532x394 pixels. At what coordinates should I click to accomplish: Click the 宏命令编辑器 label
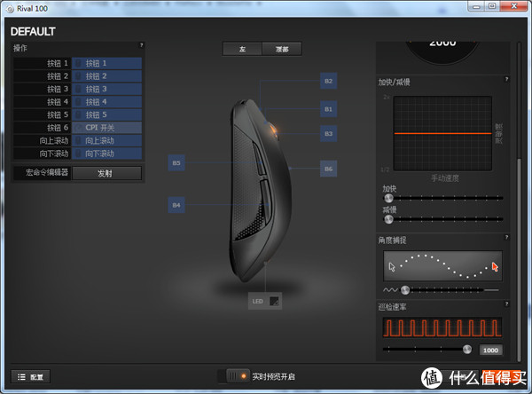pos(47,172)
